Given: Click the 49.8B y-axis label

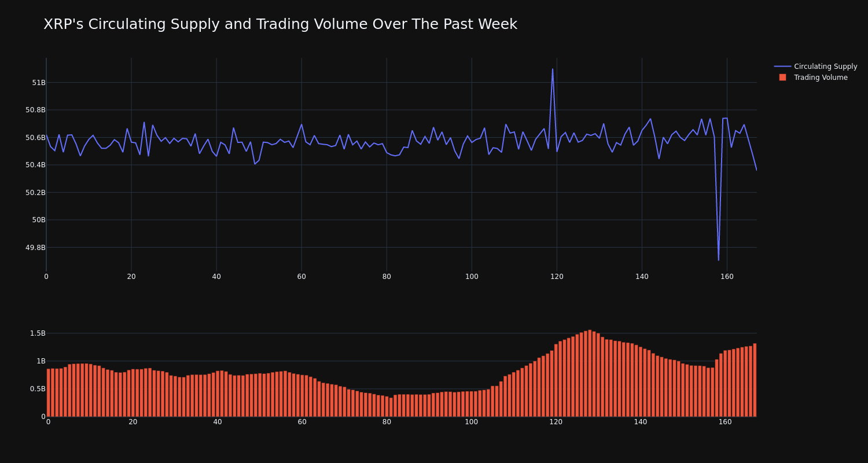Looking at the screenshot, I should pos(35,248).
